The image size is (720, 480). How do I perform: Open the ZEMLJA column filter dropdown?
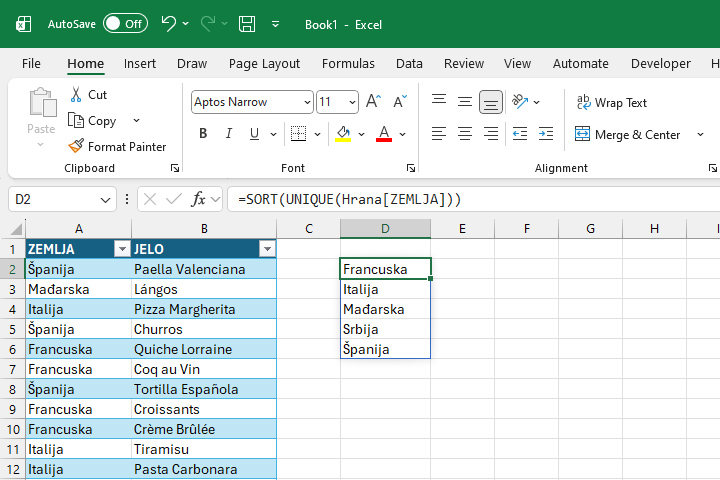(x=122, y=249)
